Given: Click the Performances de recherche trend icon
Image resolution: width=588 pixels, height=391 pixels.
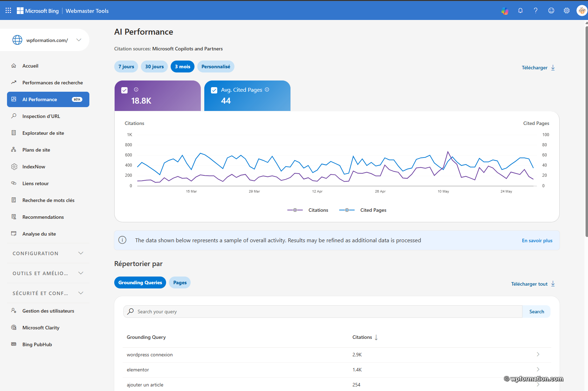Looking at the screenshot, I should [14, 83].
